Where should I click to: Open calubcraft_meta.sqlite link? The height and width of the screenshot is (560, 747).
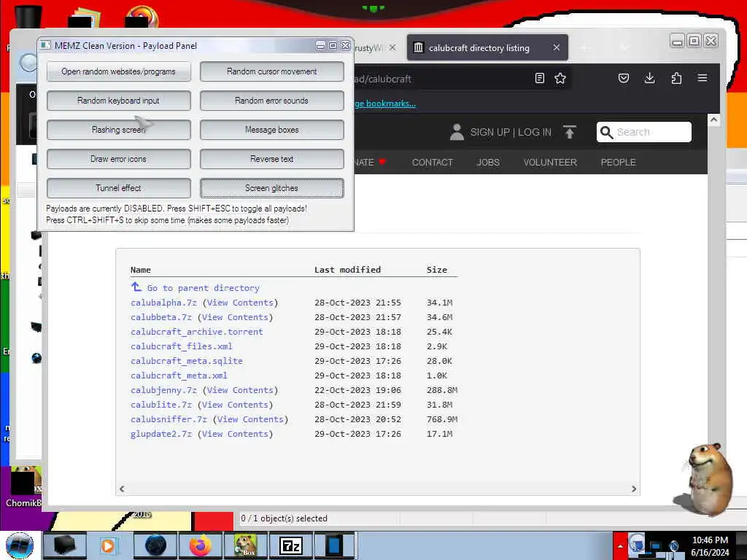click(x=187, y=361)
